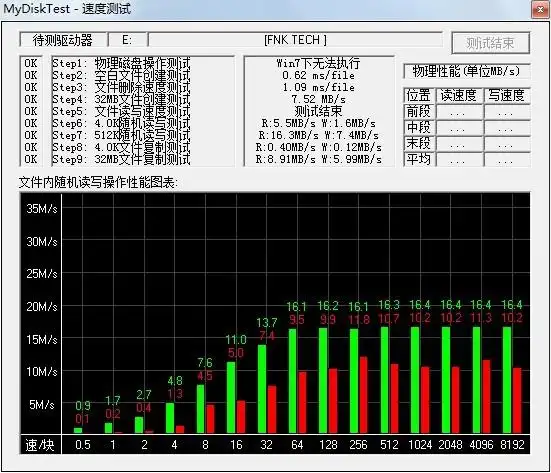Image resolution: width=551 pixels, height=473 pixels.
Task: Click the green bar above block size 8192
Action: (x=507, y=380)
